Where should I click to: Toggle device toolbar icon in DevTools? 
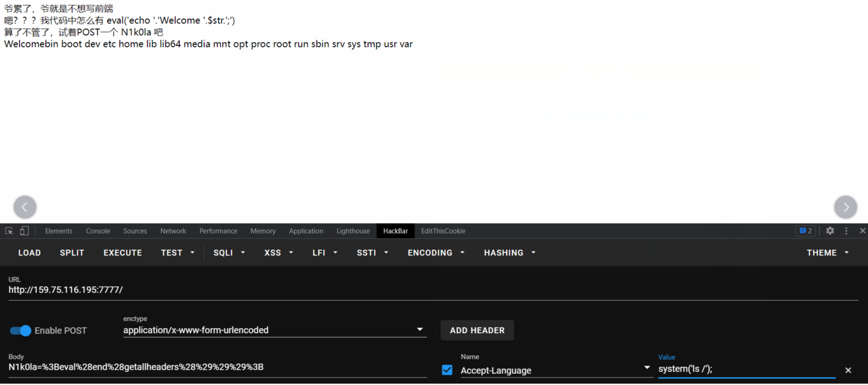(x=24, y=231)
